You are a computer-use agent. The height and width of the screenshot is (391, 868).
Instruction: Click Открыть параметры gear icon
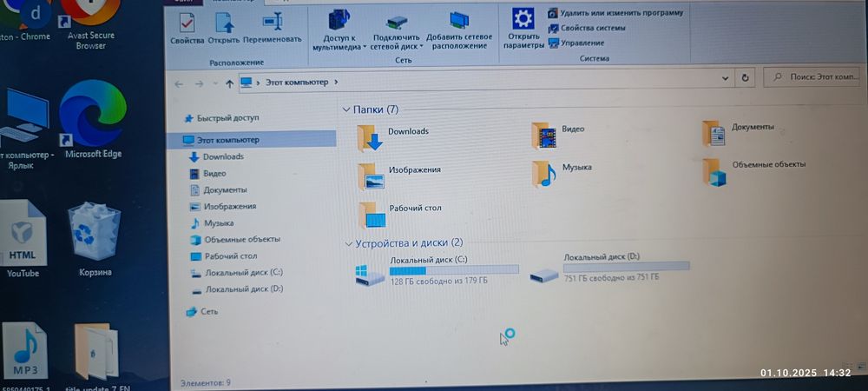(523, 19)
